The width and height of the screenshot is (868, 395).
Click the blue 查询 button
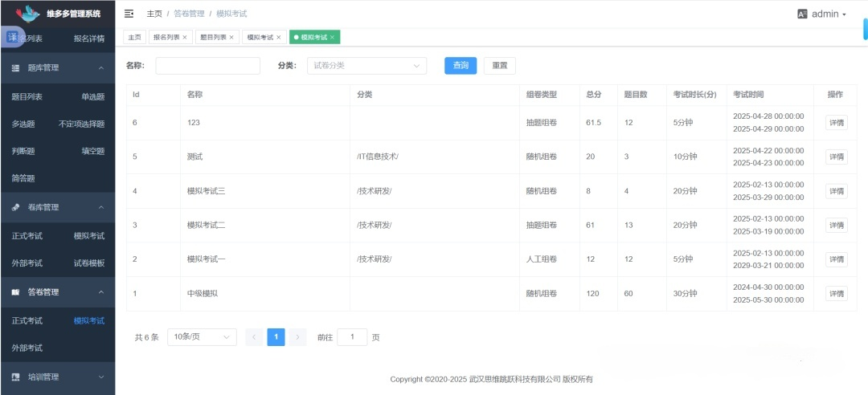[x=461, y=65]
